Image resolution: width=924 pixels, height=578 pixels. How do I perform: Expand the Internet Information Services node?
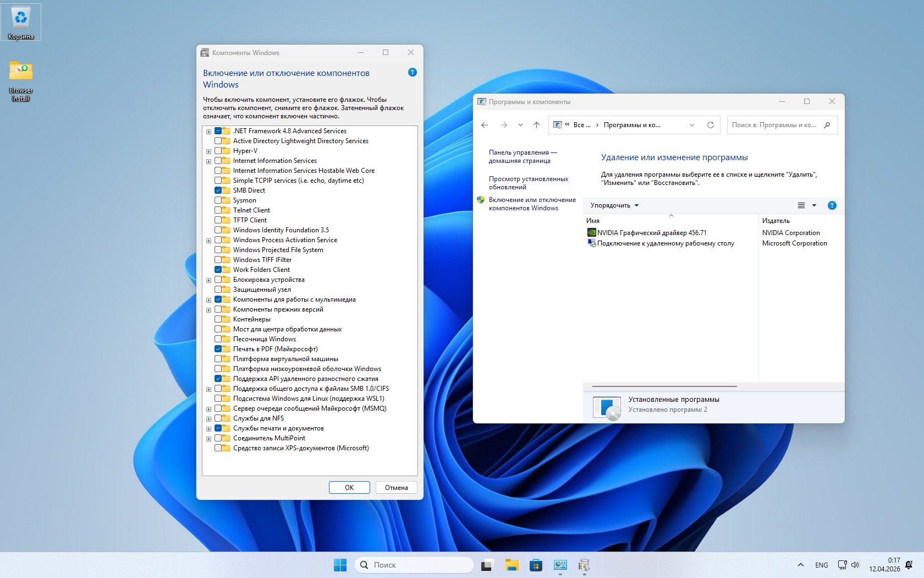click(208, 161)
